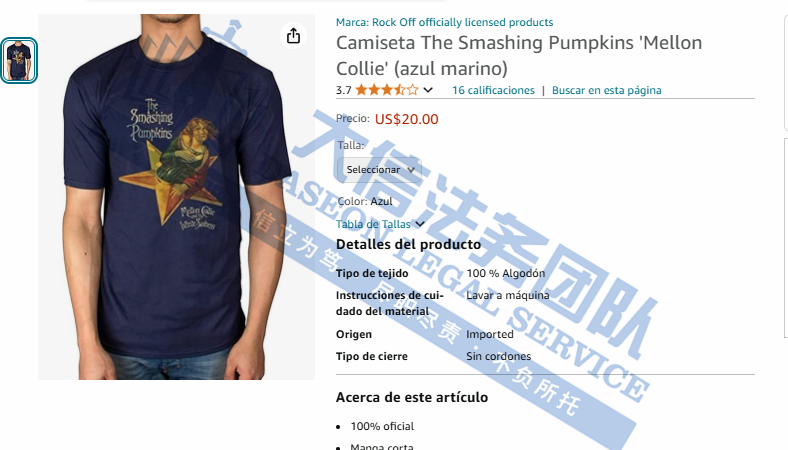Viewport: 788px width, 450px height.
Task: Open the Tabla de Tallas link
Action: 373,224
